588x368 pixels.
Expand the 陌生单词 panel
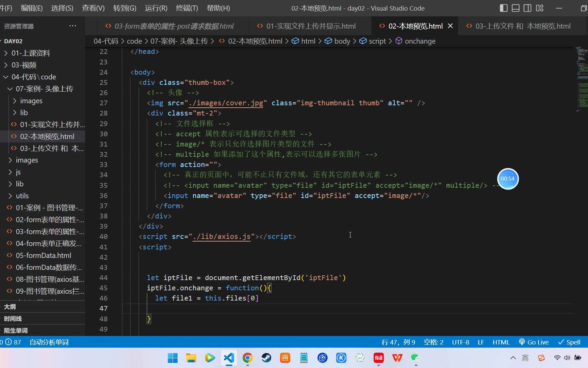pos(43,331)
